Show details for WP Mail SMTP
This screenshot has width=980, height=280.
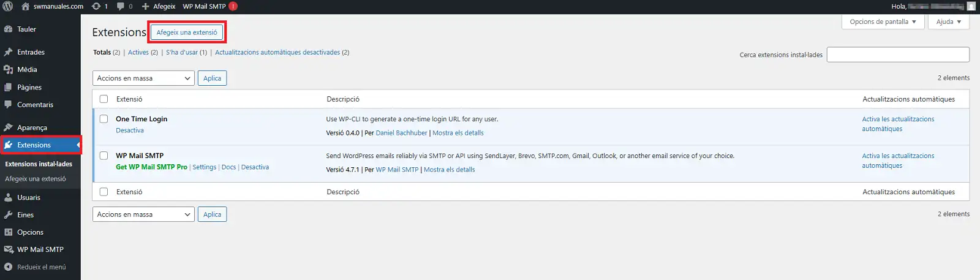click(450, 170)
